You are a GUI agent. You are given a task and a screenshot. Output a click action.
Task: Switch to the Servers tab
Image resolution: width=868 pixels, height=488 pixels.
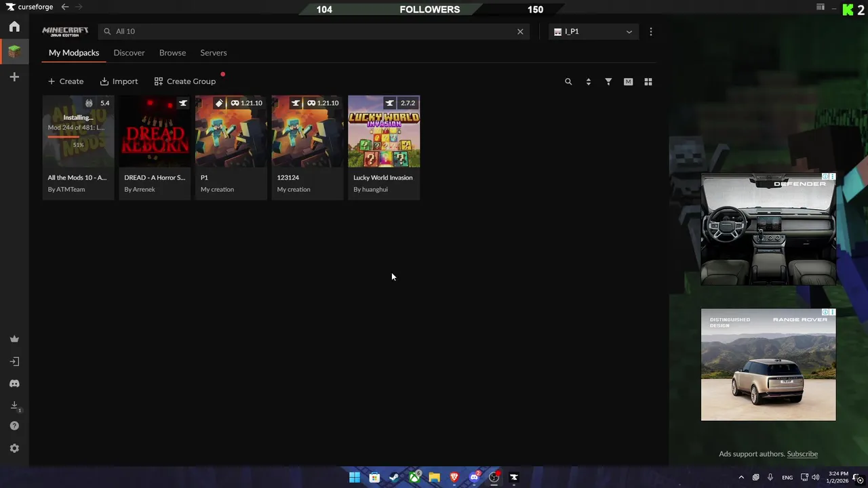pos(214,53)
